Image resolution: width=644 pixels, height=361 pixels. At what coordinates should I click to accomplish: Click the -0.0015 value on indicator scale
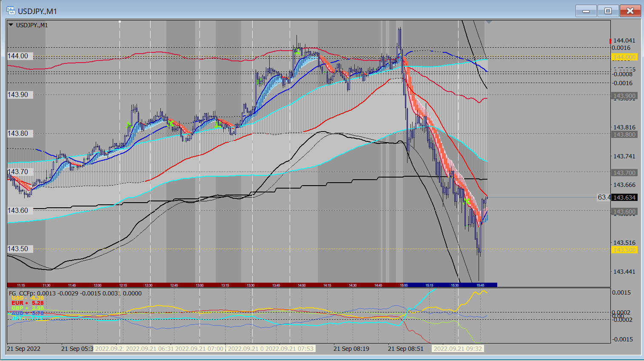point(622,339)
